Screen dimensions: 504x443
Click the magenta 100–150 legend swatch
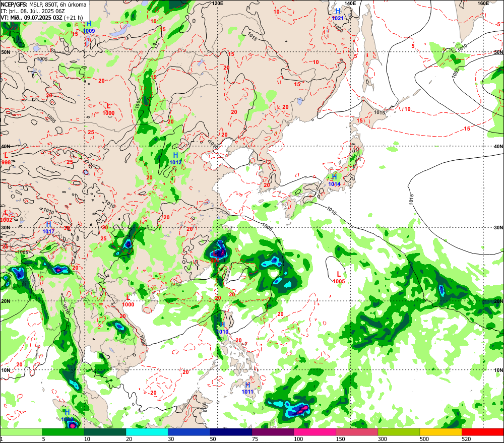point(315,432)
